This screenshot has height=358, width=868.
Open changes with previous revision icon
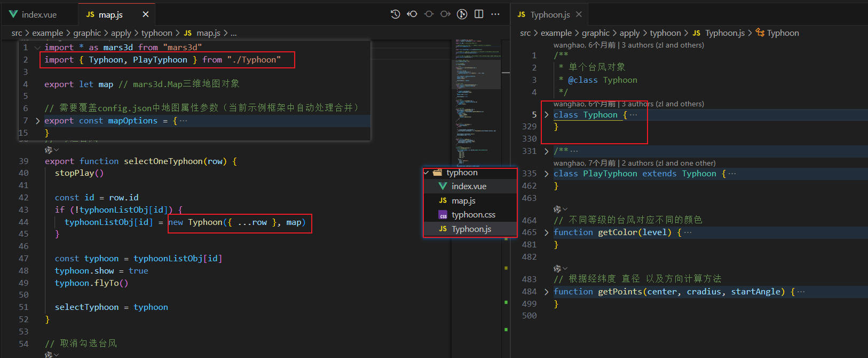click(x=412, y=14)
